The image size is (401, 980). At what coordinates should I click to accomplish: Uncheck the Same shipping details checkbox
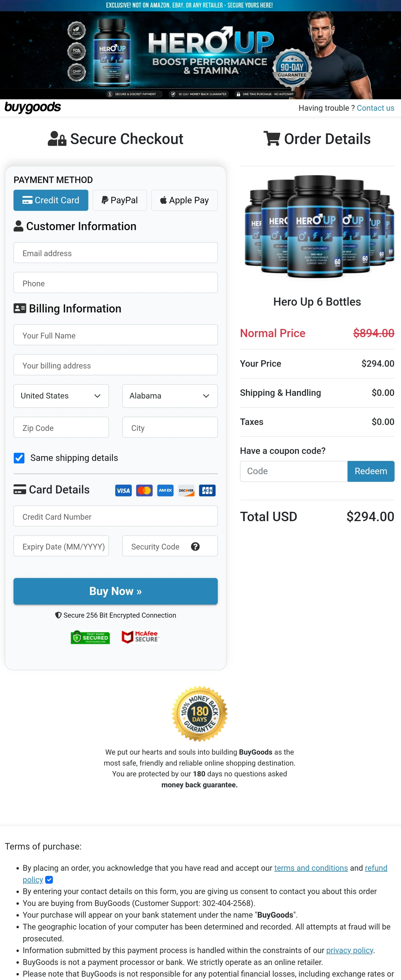pos(19,458)
